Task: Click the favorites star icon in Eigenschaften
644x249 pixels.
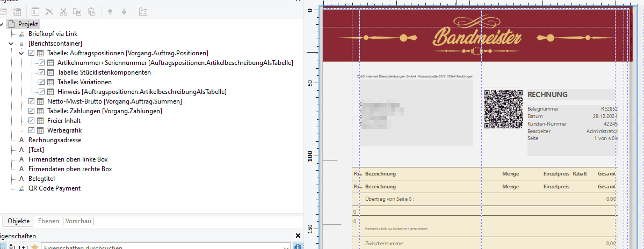Action: coord(34,247)
